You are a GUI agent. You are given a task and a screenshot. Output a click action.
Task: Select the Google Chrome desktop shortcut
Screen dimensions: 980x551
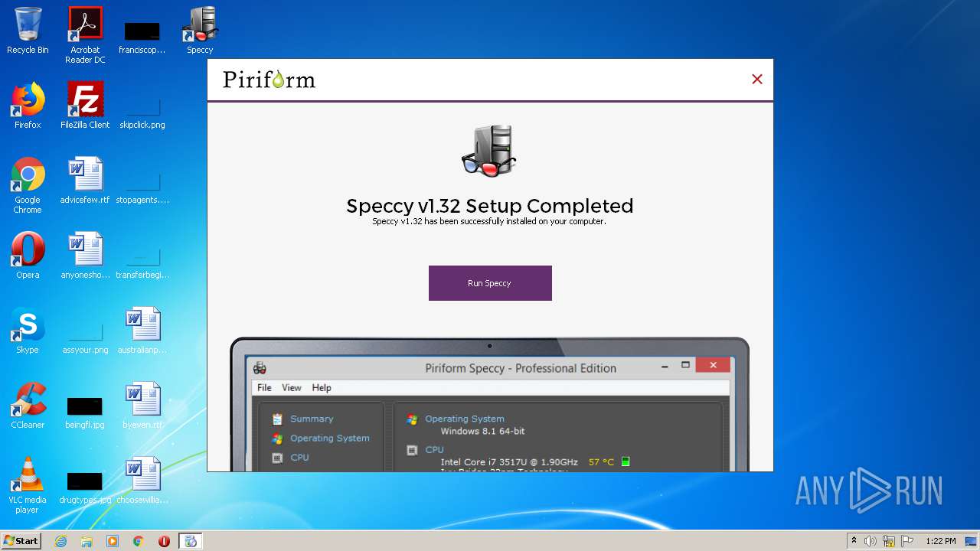[x=28, y=185]
